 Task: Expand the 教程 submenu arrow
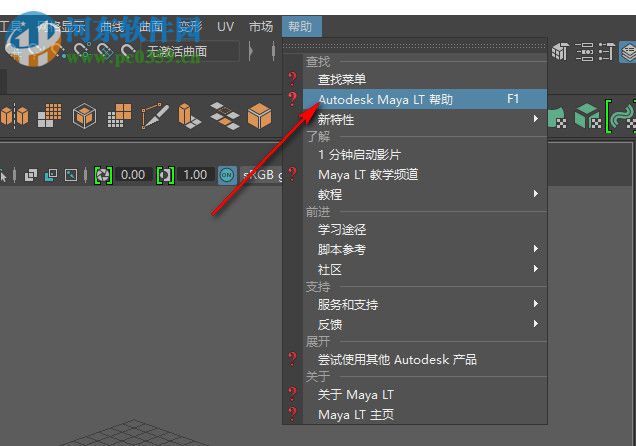536,194
